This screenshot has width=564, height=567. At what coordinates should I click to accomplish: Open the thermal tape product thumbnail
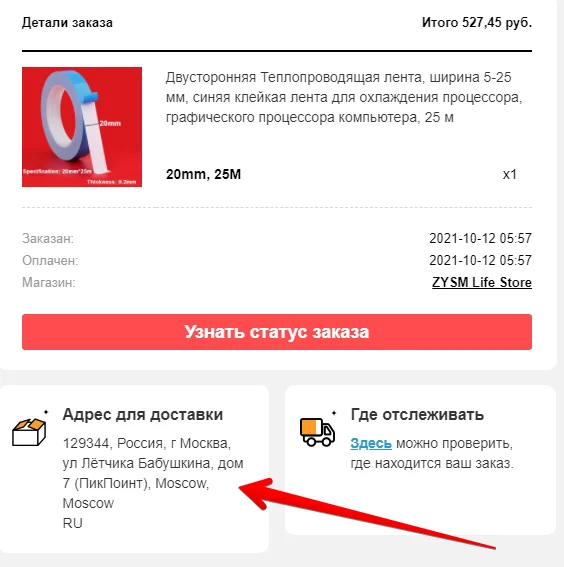click(x=82, y=127)
